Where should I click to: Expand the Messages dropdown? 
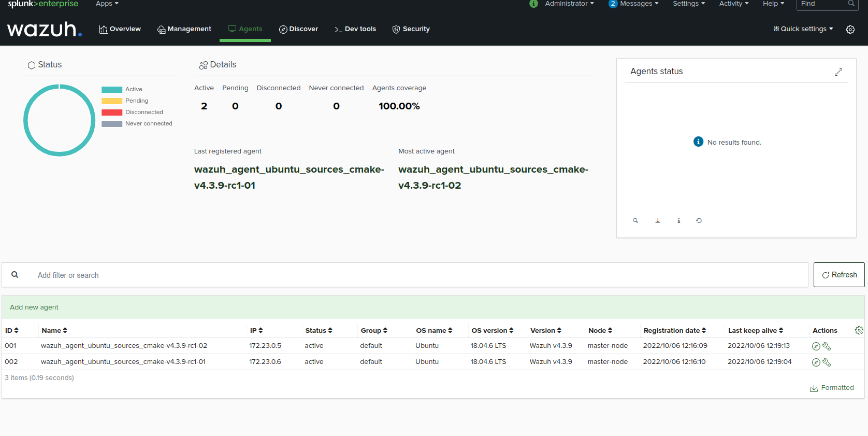[640, 4]
